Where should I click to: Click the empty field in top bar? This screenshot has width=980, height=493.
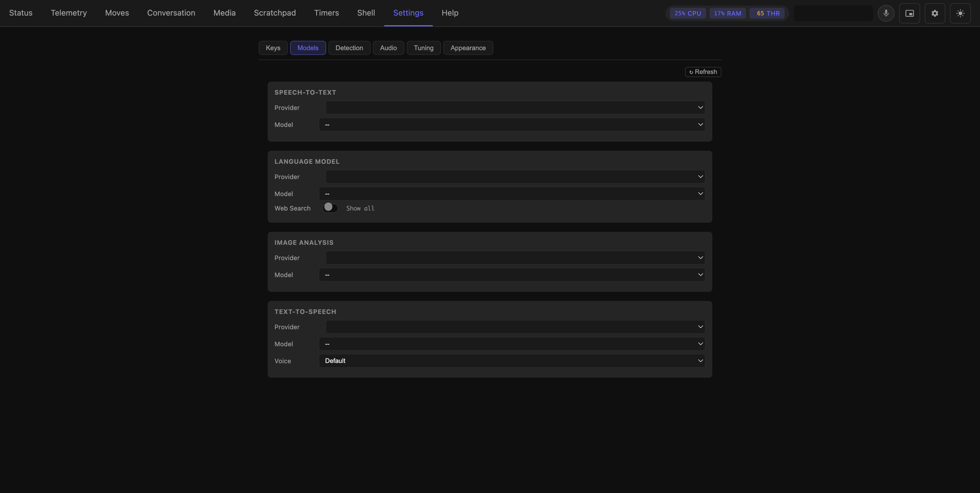(x=833, y=13)
